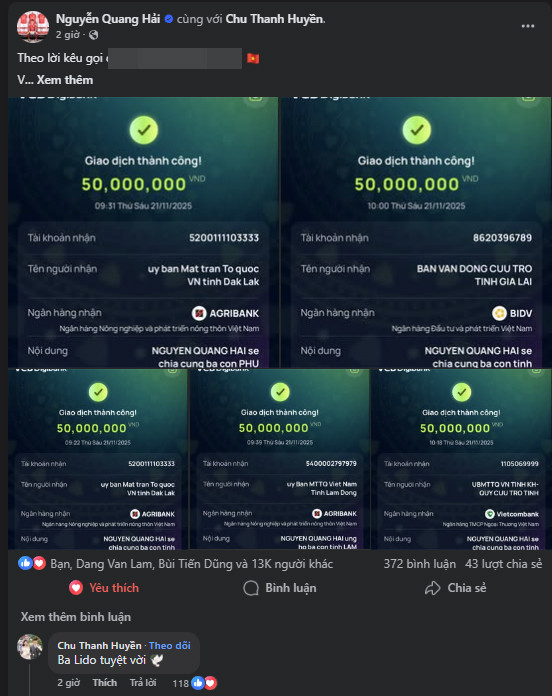The height and width of the screenshot is (696, 552).
Task: Click the heart reaction icon beside 13K count
Action: click(39, 563)
